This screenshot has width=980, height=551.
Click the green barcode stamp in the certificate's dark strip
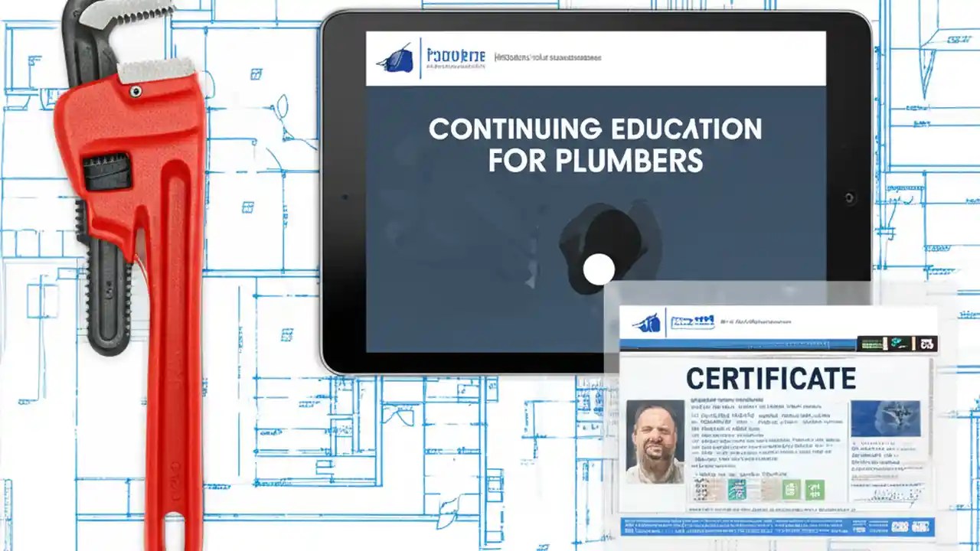tap(871, 344)
